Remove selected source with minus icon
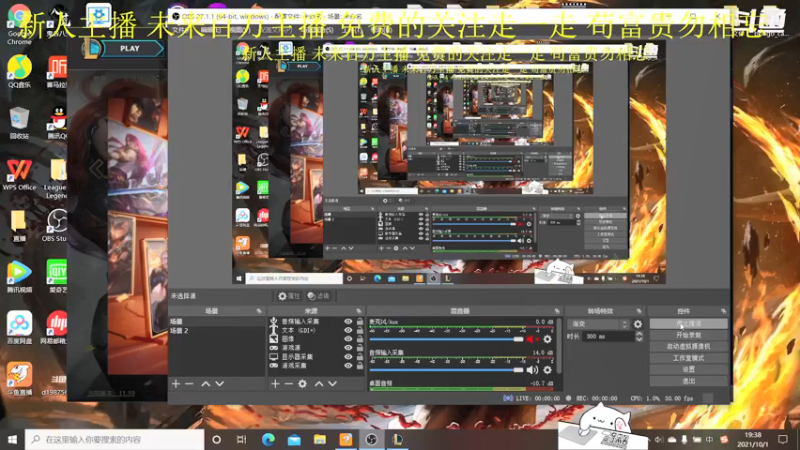 pyautogui.click(x=289, y=384)
